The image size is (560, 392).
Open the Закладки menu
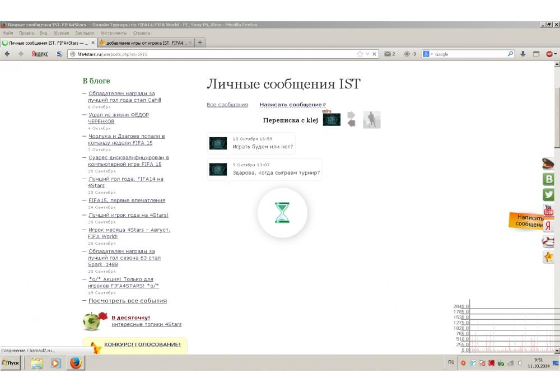coord(85,33)
